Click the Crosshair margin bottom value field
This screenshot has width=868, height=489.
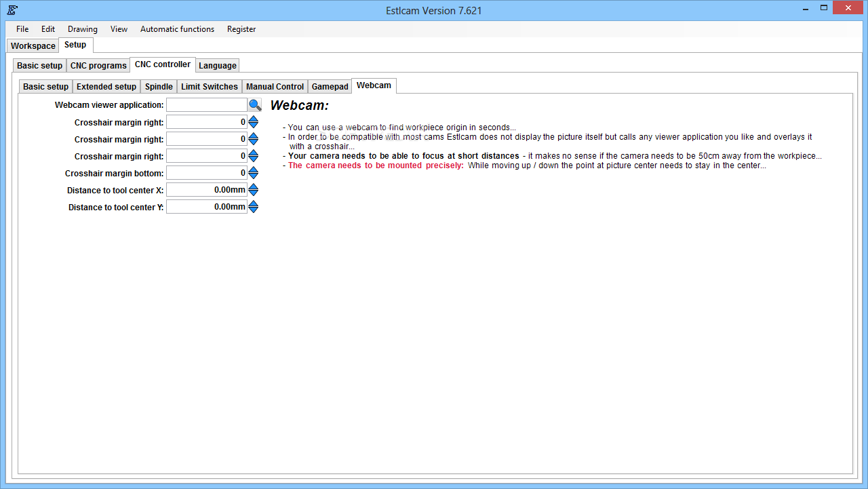pyautogui.click(x=207, y=173)
